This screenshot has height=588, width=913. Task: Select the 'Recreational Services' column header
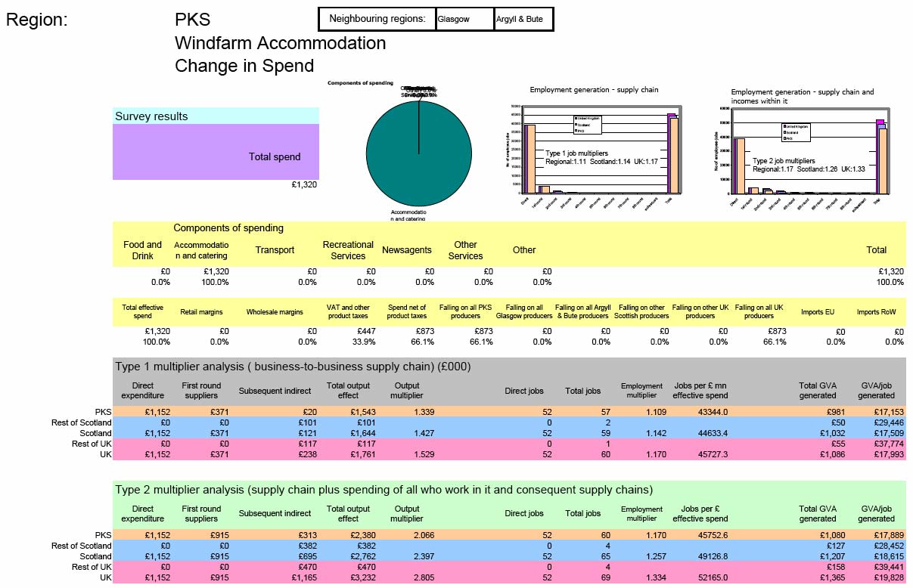[348, 249]
